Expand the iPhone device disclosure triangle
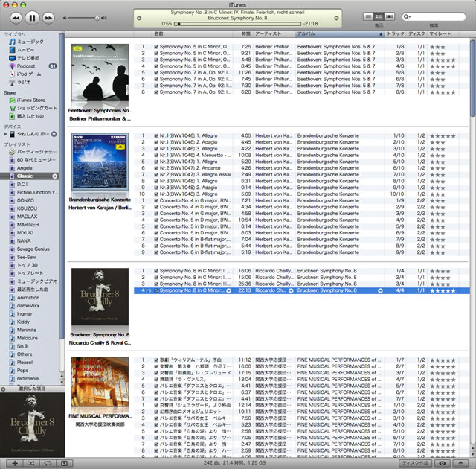 [x=5, y=134]
